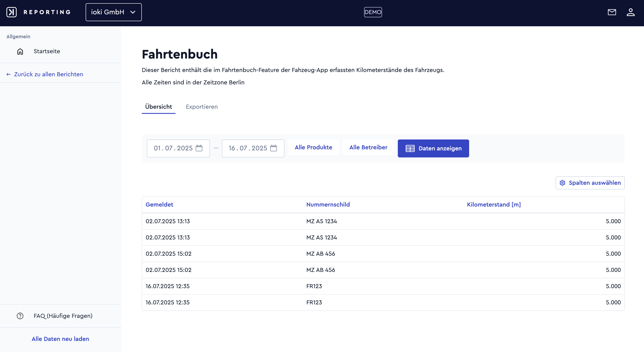This screenshot has height=352, width=644.
Task: Click Daten anzeigen button
Action: (x=433, y=148)
